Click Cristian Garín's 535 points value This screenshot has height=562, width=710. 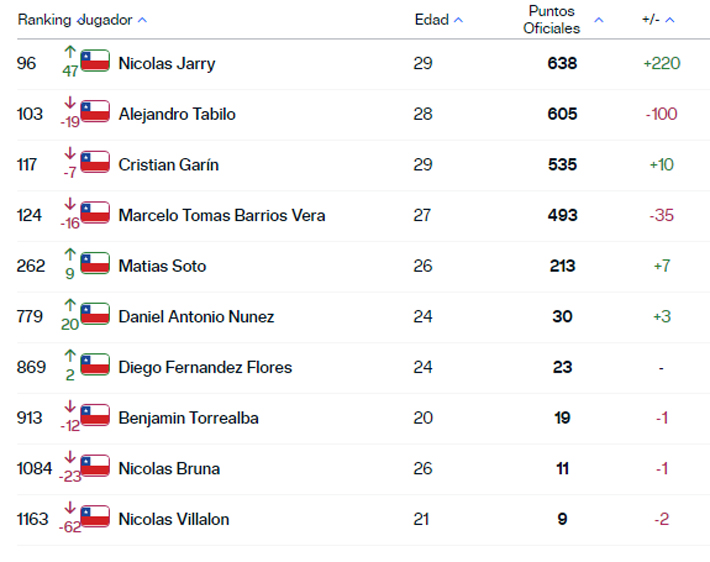pyautogui.click(x=562, y=164)
